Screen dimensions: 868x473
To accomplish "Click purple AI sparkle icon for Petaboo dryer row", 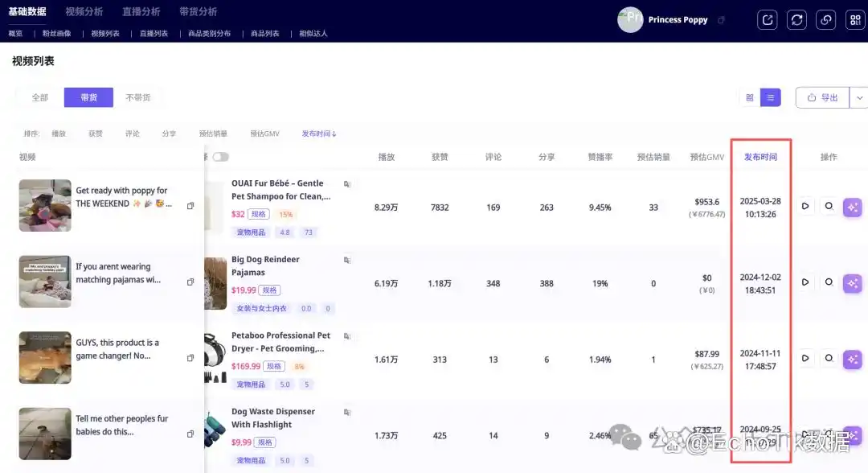I will (853, 359).
